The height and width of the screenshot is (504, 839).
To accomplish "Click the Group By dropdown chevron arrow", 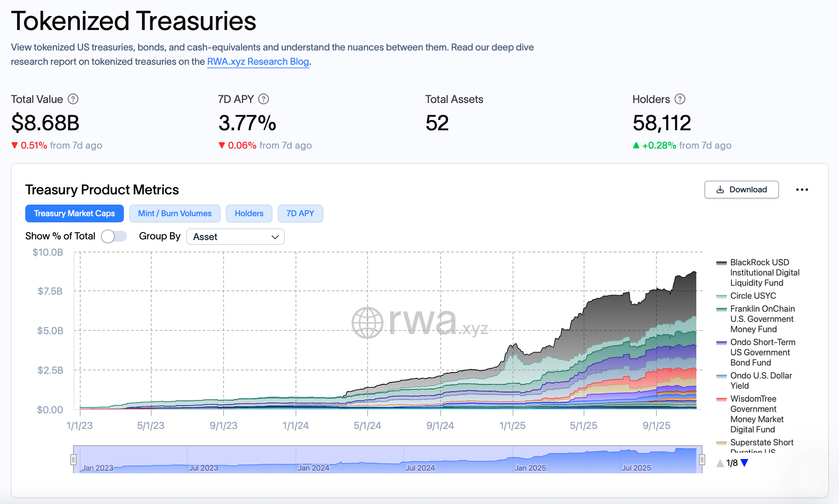I will tap(275, 237).
